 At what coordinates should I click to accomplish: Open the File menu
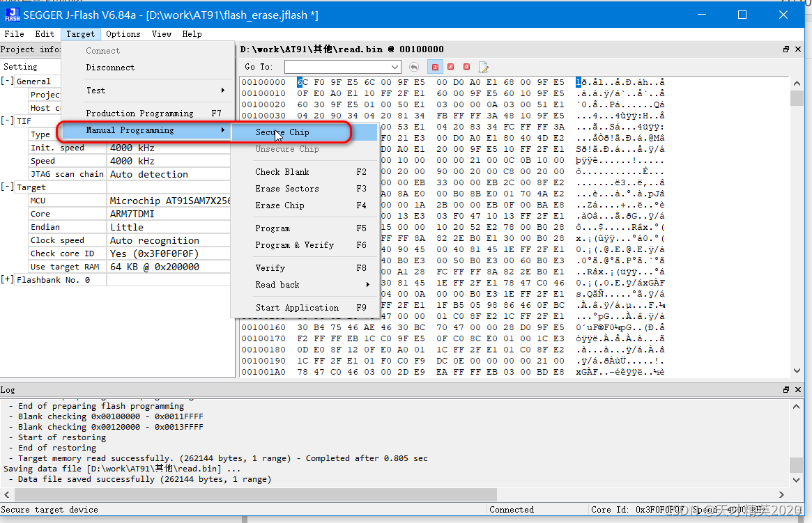14,34
